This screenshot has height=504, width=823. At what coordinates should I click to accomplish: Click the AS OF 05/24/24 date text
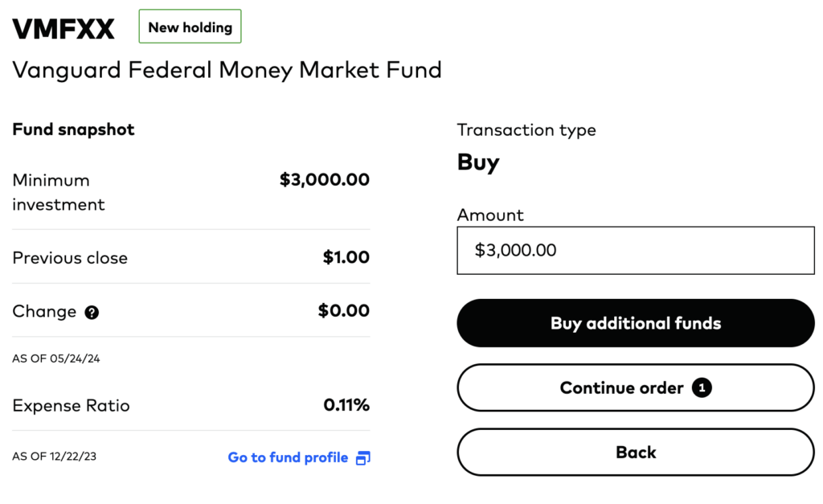(56, 359)
